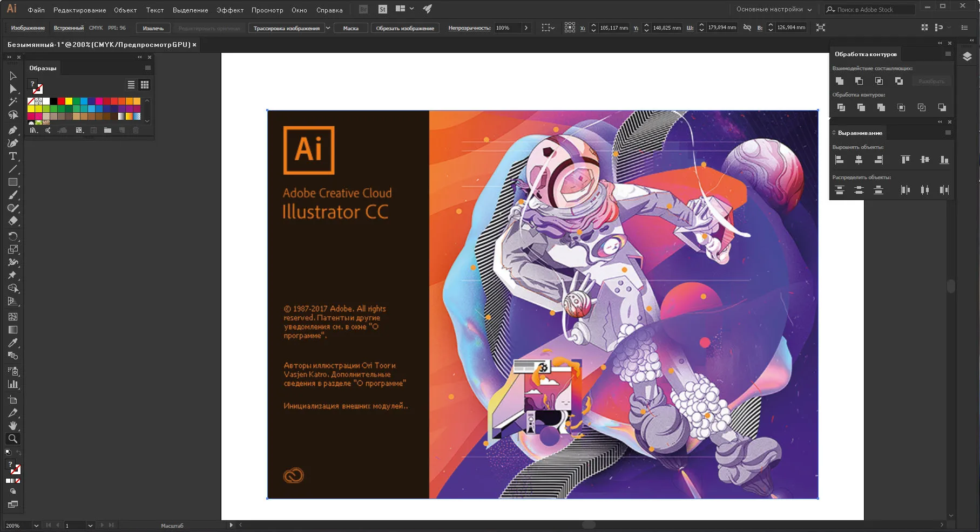Image resolution: width=980 pixels, height=532 pixels.
Task: Expand the Основные настройки workspace switcher
Action: pos(774,9)
